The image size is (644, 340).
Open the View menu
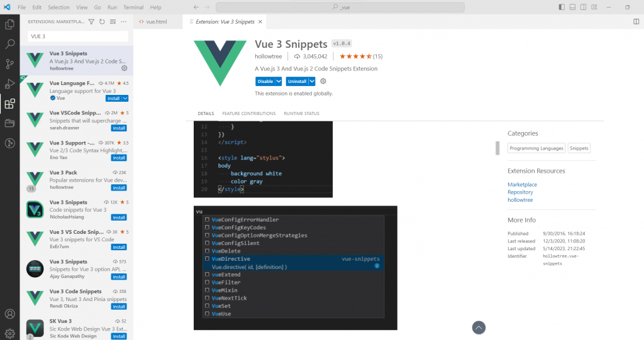click(x=82, y=8)
